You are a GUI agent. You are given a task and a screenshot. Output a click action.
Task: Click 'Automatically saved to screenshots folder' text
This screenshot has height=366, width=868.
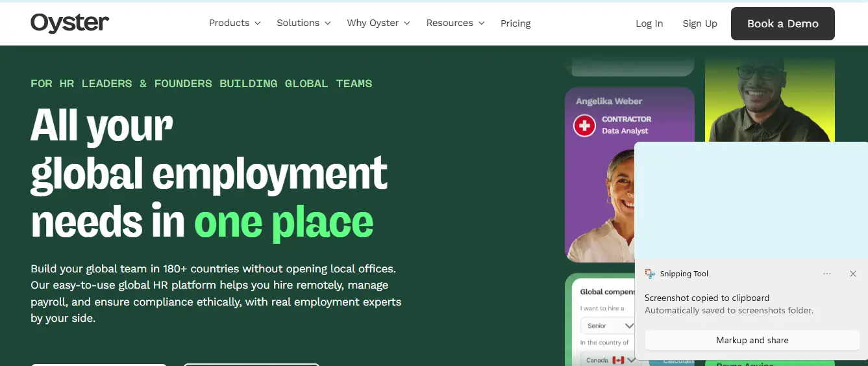click(x=729, y=310)
